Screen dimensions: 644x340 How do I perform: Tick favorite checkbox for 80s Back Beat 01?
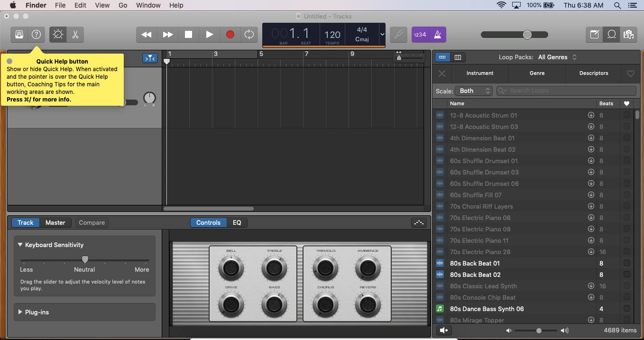point(627,263)
